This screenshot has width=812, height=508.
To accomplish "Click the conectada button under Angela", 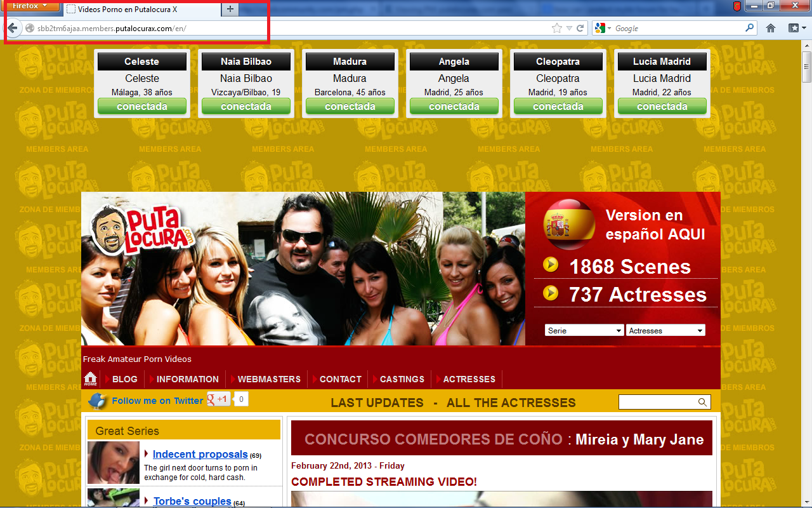I will pos(454,107).
